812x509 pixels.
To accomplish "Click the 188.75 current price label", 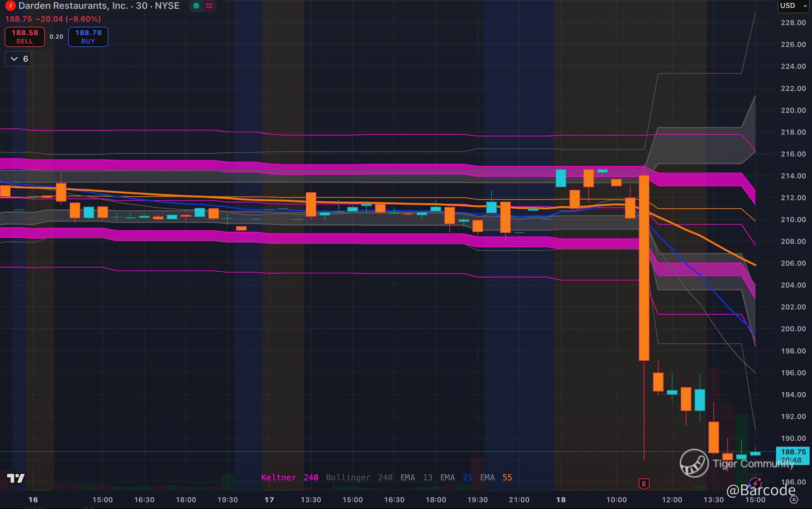I will 793,452.
